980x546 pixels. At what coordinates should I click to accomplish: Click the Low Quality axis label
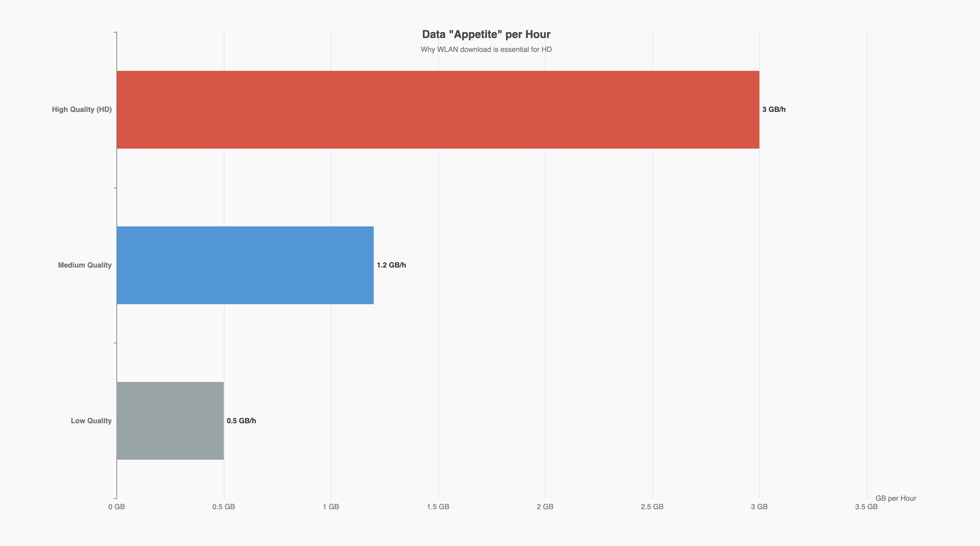(x=91, y=421)
